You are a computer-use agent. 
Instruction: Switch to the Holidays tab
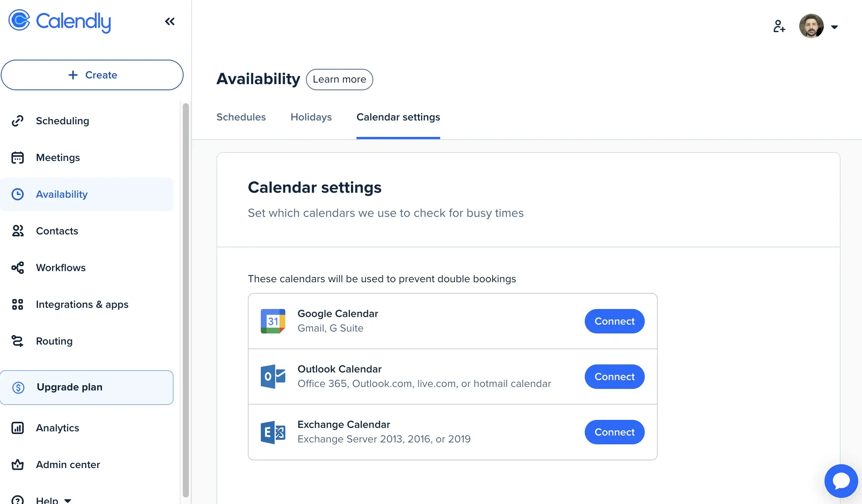click(x=311, y=117)
